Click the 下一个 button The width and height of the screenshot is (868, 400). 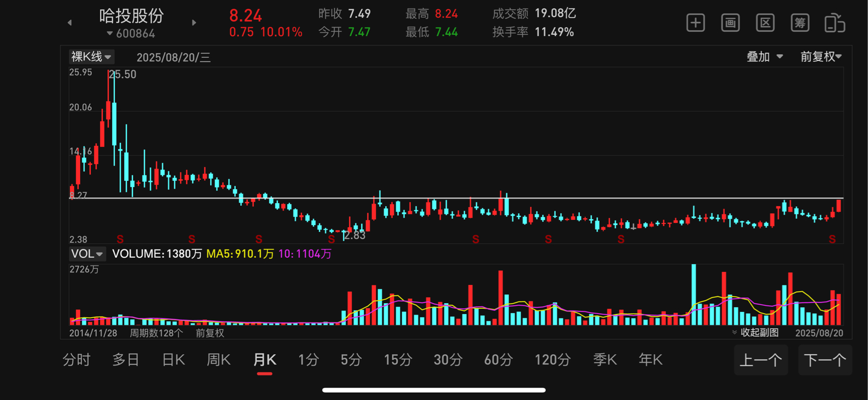point(825,360)
